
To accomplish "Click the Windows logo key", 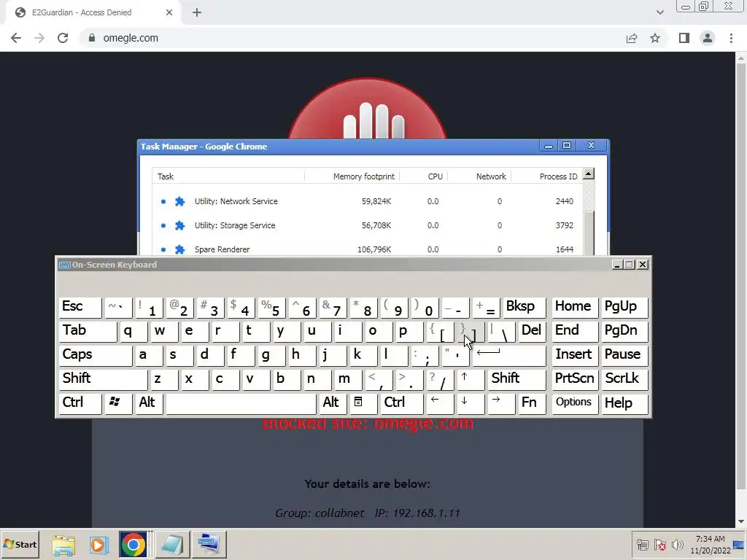I will tap(118, 403).
